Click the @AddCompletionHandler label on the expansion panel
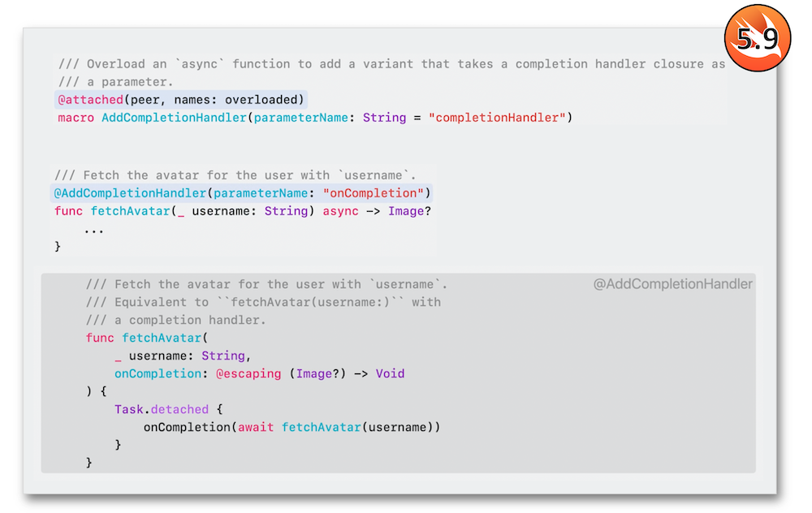This screenshot has width=812, height=513. (x=672, y=283)
